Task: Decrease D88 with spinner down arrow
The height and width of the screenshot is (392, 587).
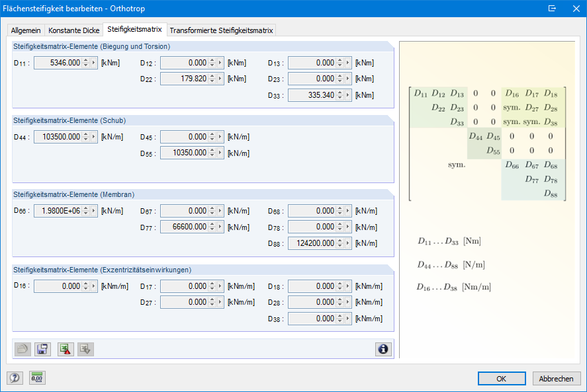Action: [340, 247]
